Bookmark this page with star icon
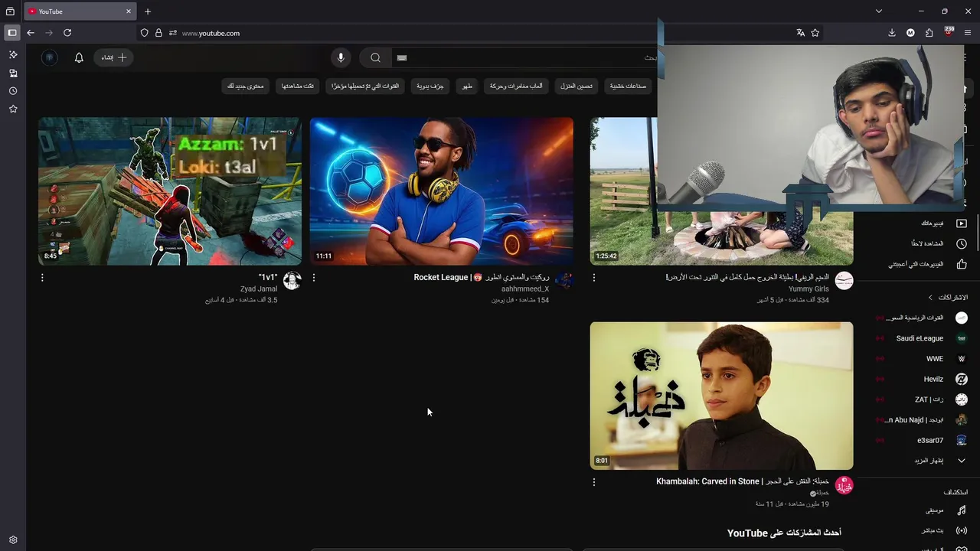 pos(815,33)
